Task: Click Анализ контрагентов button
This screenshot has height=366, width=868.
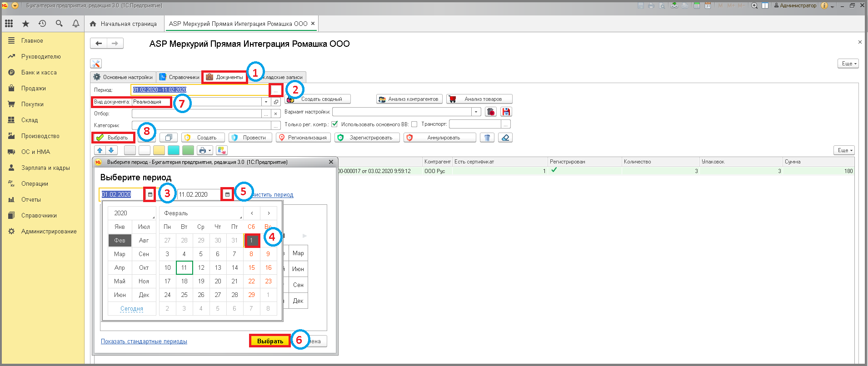Action: (409, 99)
